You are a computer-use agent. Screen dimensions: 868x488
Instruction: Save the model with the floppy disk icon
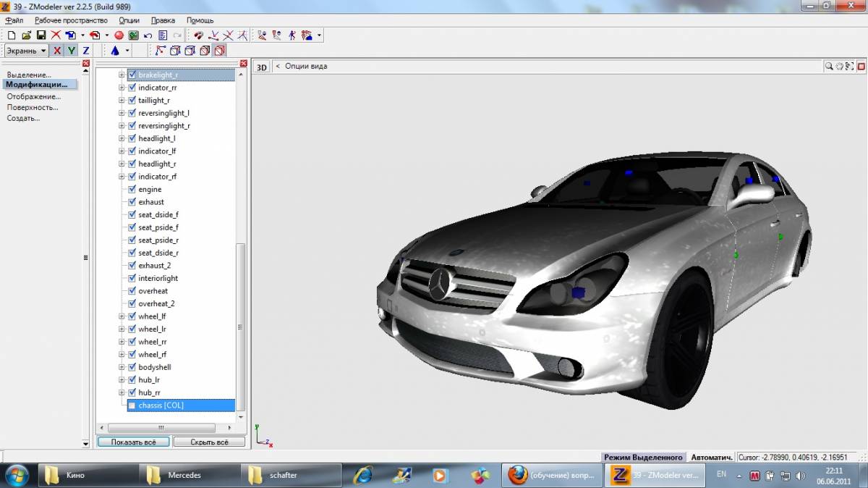click(41, 35)
